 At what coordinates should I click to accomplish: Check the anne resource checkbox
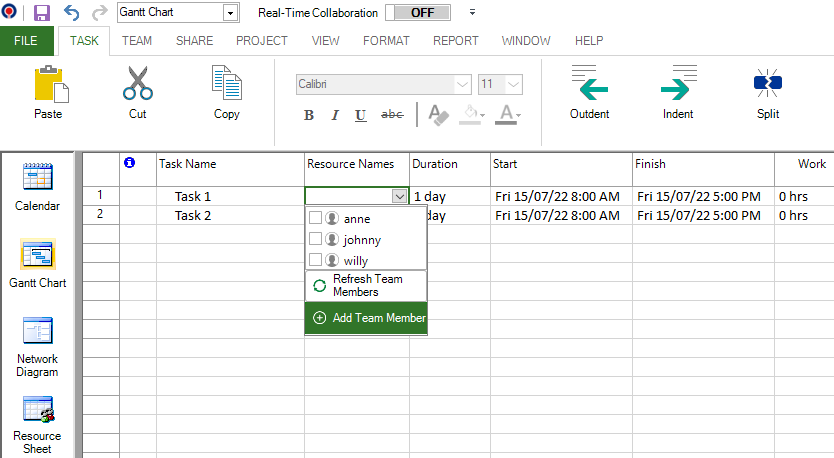click(316, 218)
